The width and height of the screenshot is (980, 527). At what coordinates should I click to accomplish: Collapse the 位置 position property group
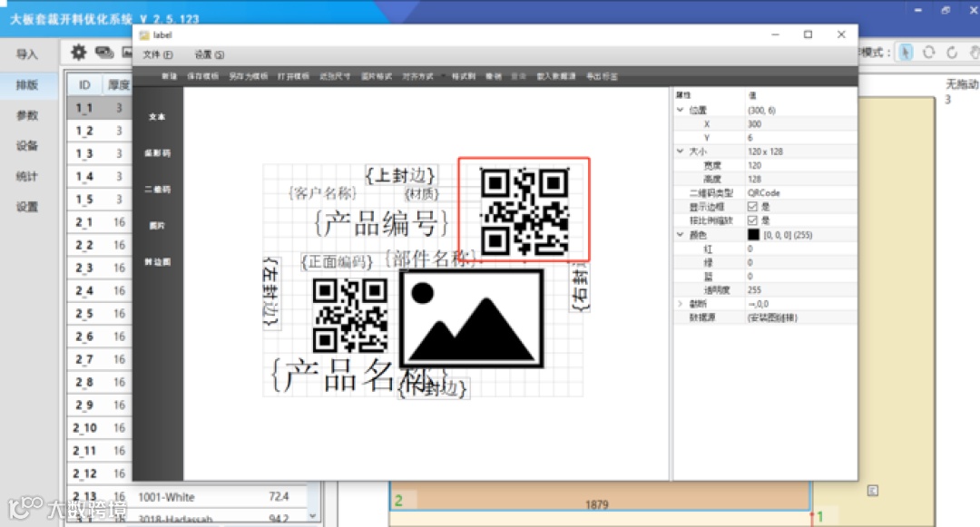(x=680, y=110)
